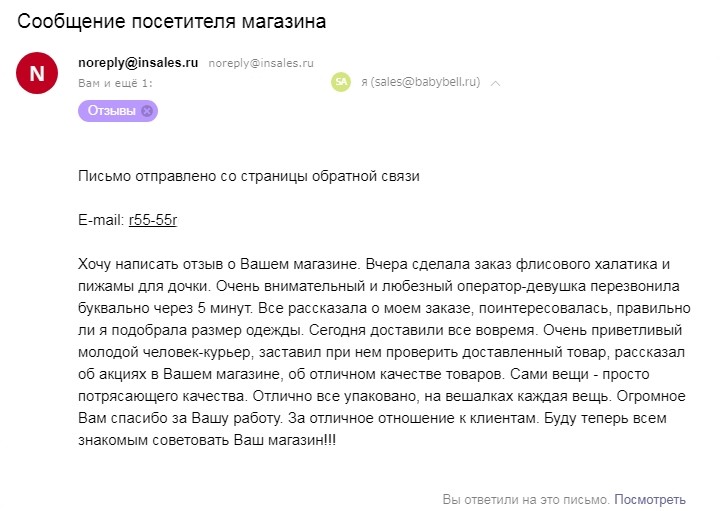Open the Отзывы label tag
Screen dimensions: 726x511
point(112,111)
